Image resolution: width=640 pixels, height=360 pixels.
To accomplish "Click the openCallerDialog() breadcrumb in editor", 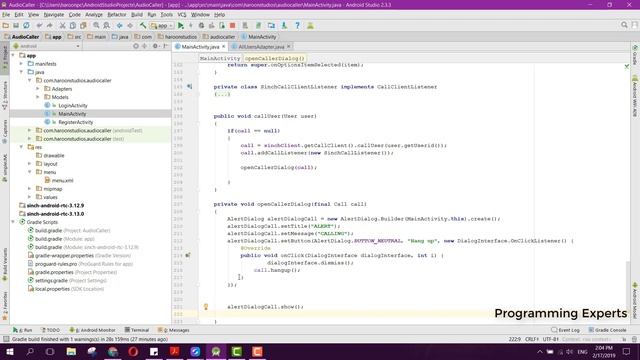I will (274, 58).
